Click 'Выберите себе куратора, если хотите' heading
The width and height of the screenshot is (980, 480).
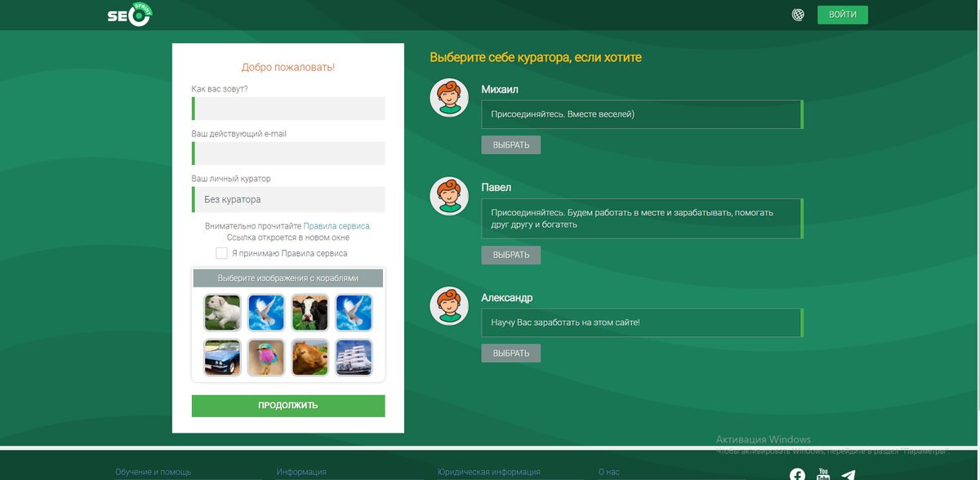click(536, 58)
